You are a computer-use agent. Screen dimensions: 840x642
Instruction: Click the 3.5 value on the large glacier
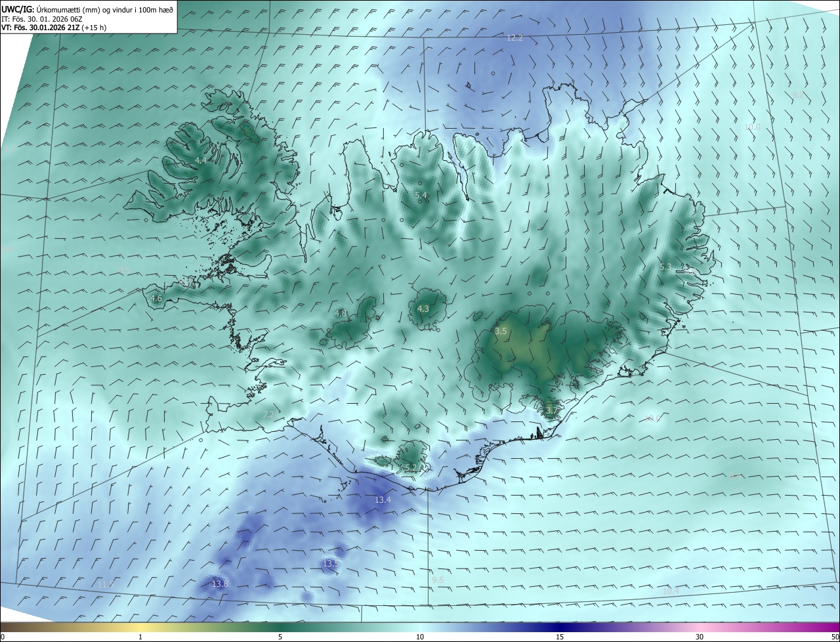point(501,331)
